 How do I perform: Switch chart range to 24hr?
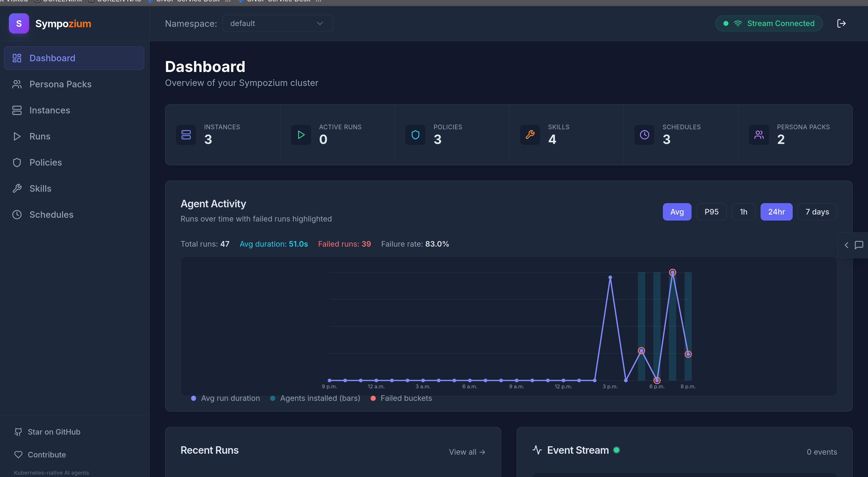(x=776, y=212)
